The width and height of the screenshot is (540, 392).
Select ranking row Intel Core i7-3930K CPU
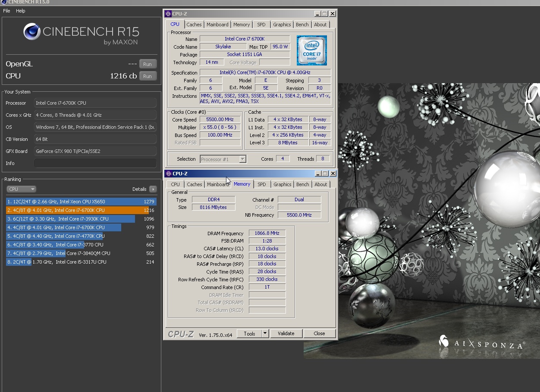coord(81,219)
